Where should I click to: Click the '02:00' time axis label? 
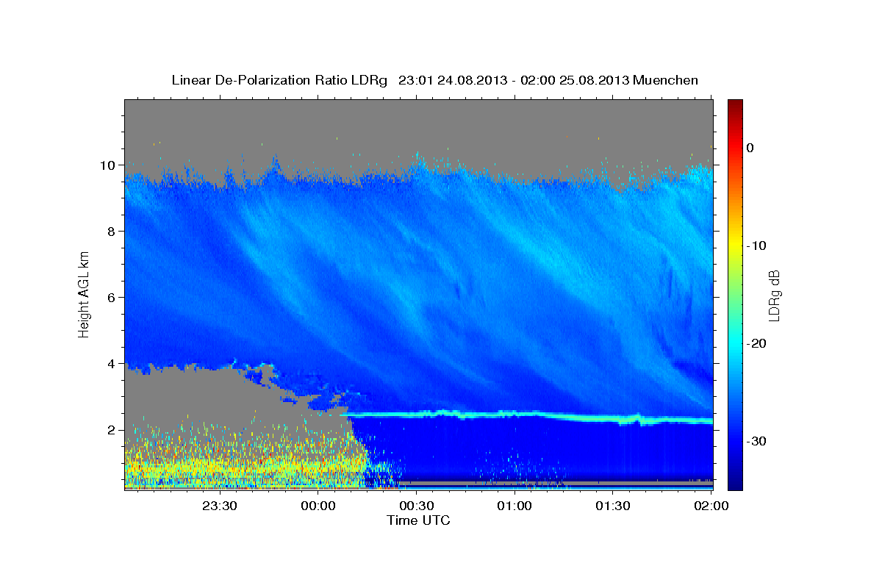711,506
